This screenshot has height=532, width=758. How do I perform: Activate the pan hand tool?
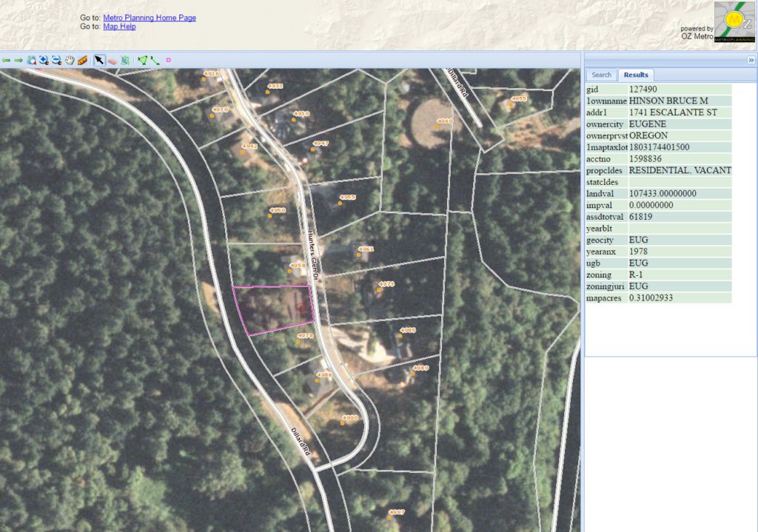[70, 60]
